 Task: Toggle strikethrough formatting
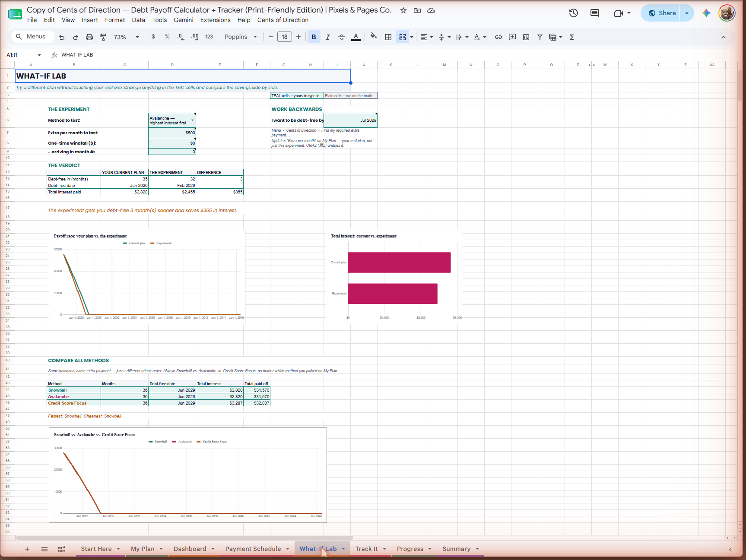[342, 37]
